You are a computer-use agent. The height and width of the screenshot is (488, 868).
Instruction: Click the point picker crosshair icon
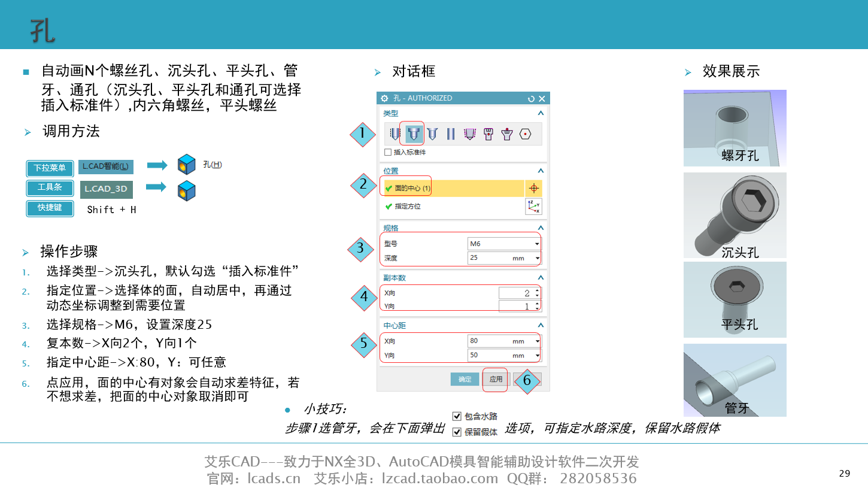click(x=533, y=188)
